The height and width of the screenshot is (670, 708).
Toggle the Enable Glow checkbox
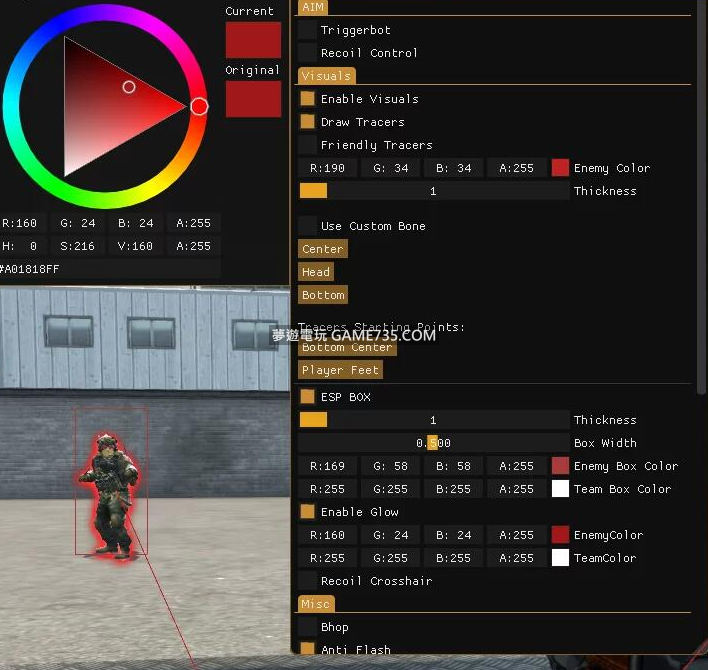307,512
